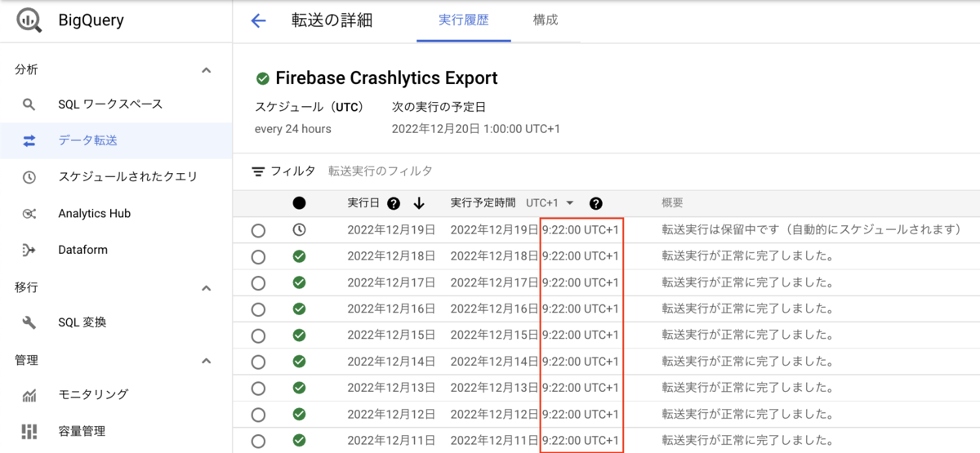The width and height of the screenshot is (980, 453).
Task: Open the UTC+1 timezone dropdown
Action: coord(550,202)
